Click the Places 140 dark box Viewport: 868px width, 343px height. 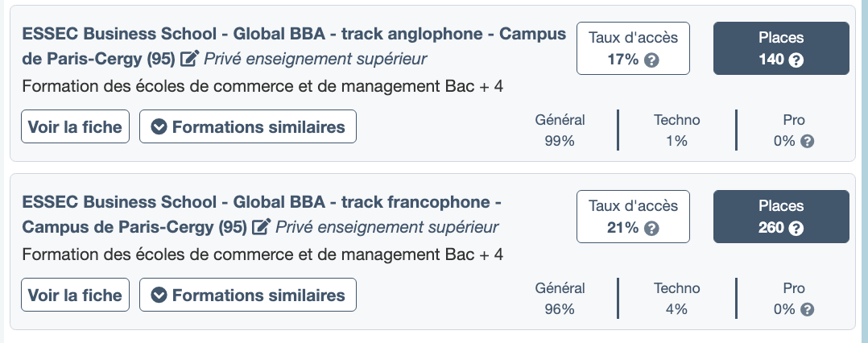[781, 48]
